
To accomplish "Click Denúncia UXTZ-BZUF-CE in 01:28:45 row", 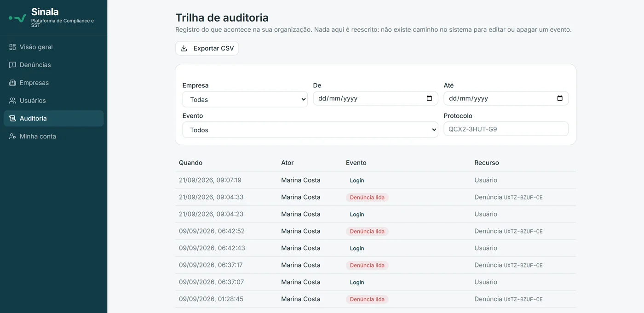I will [x=508, y=299].
